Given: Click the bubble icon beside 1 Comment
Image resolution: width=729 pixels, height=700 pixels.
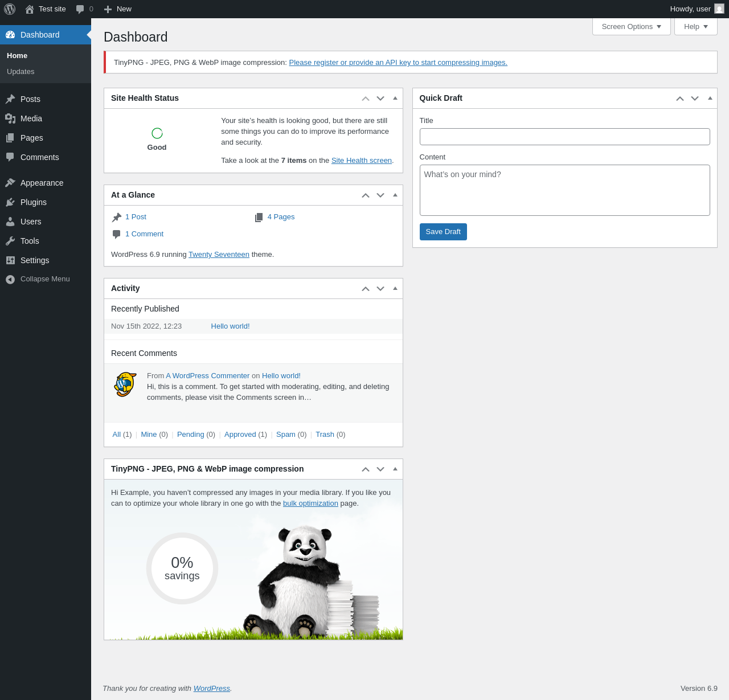Looking at the screenshot, I should pyautogui.click(x=117, y=234).
